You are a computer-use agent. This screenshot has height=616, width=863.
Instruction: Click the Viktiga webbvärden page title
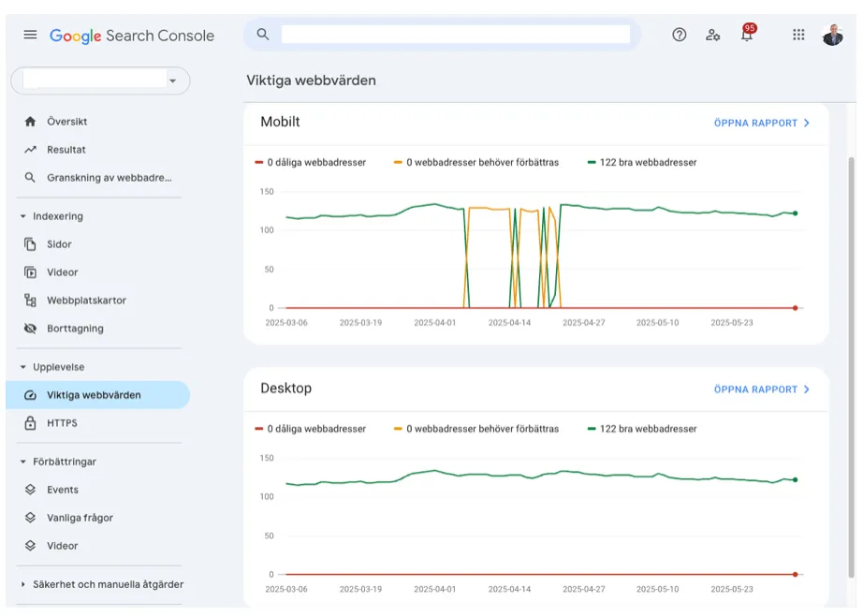pyautogui.click(x=311, y=81)
